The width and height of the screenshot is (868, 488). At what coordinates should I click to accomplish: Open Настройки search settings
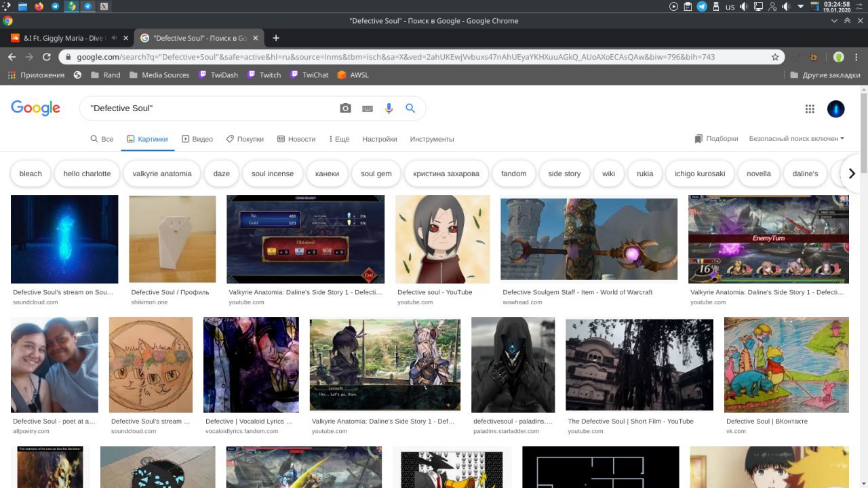[x=380, y=139]
